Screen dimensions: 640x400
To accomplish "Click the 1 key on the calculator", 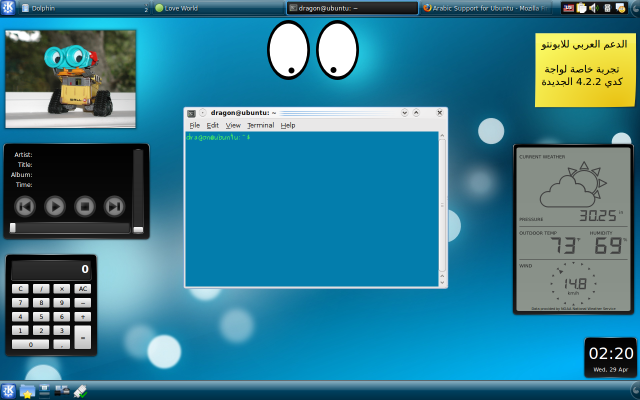I will click(x=20, y=331).
